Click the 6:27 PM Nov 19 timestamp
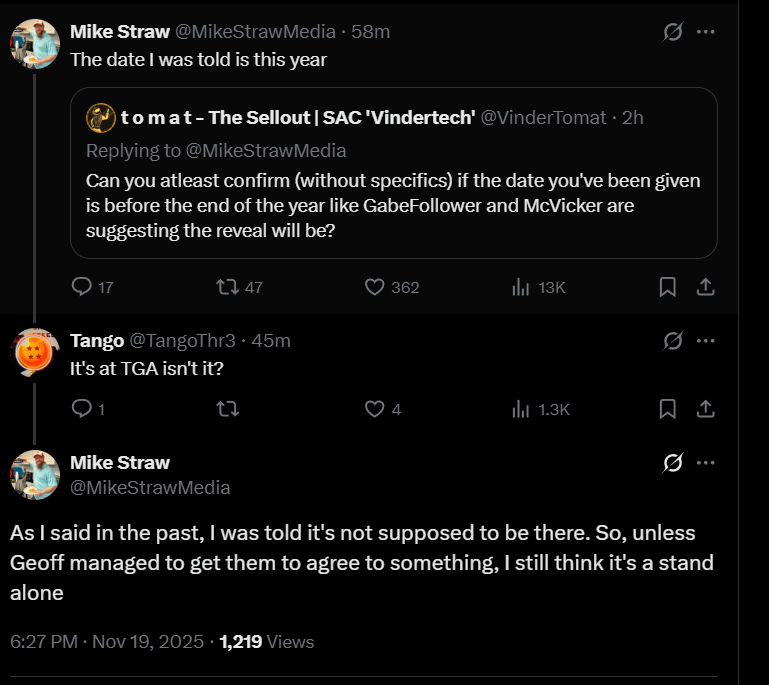The image size is (769, 685). tap(107, 642)
